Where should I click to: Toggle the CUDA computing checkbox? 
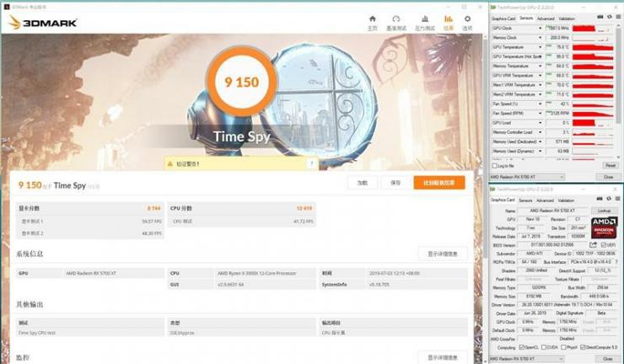coord(544,347)
